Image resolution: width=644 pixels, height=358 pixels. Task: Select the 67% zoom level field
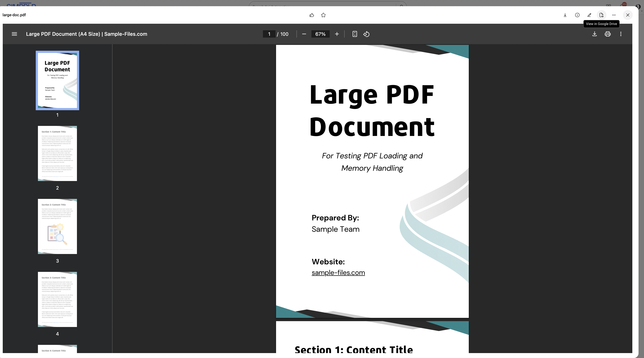(320, 34)
